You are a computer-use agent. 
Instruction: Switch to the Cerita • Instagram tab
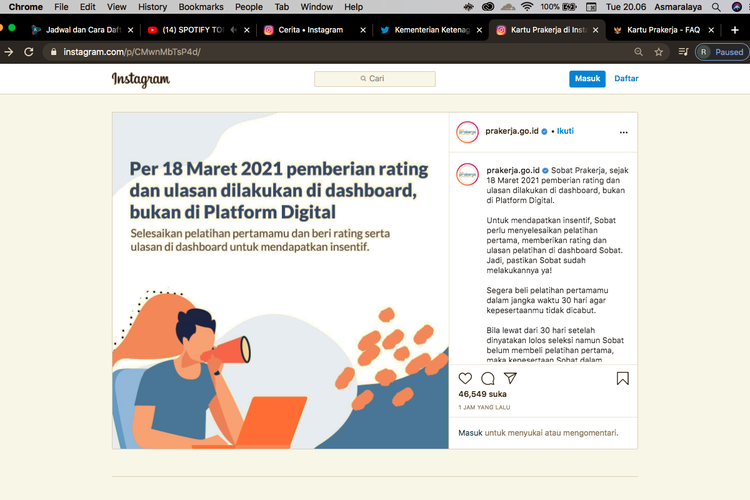point(310,30)
